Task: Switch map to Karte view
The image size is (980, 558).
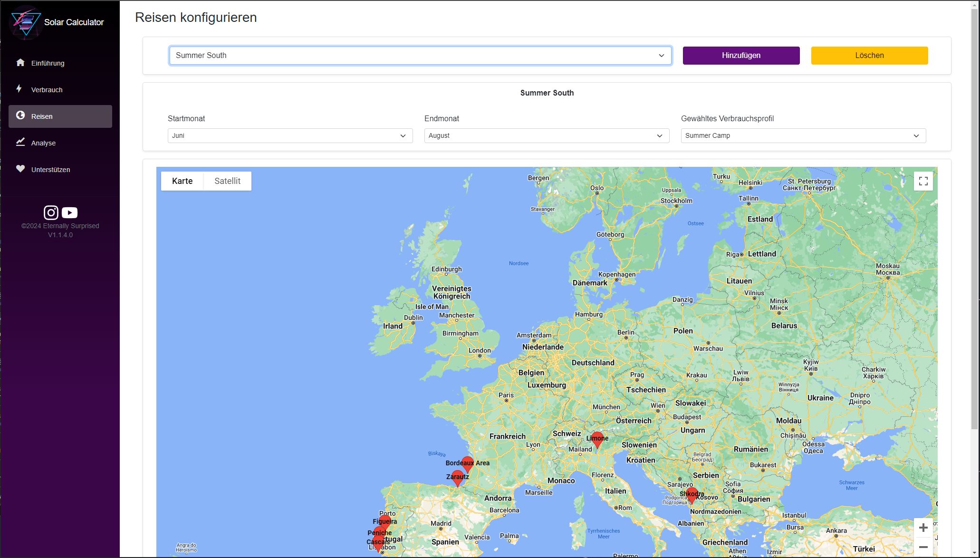Action: click(x=182, y=181)
